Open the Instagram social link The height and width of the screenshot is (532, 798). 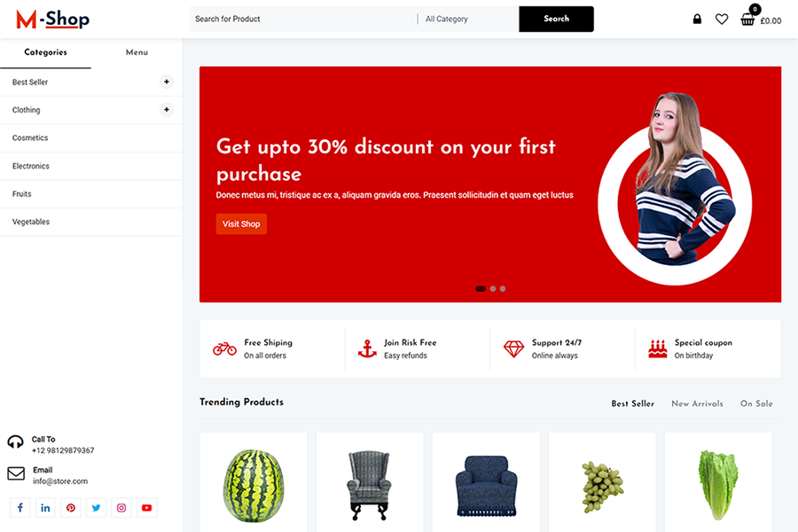121,507
